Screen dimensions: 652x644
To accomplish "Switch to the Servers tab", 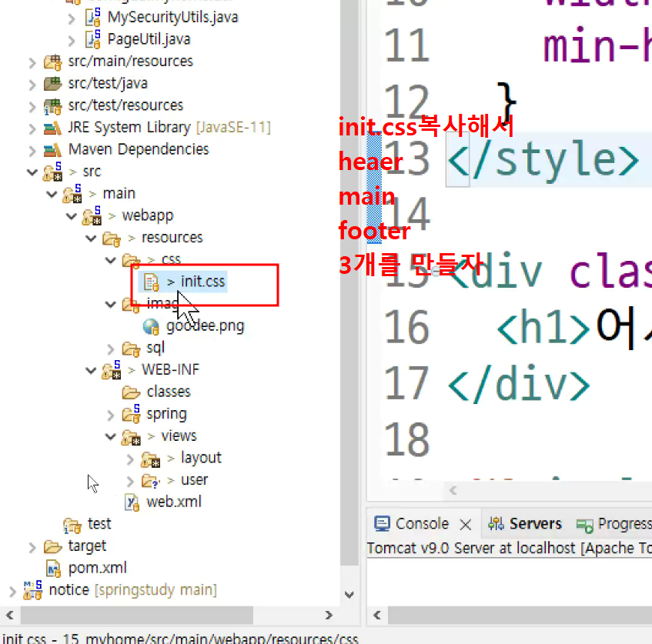I will [525, 524].
